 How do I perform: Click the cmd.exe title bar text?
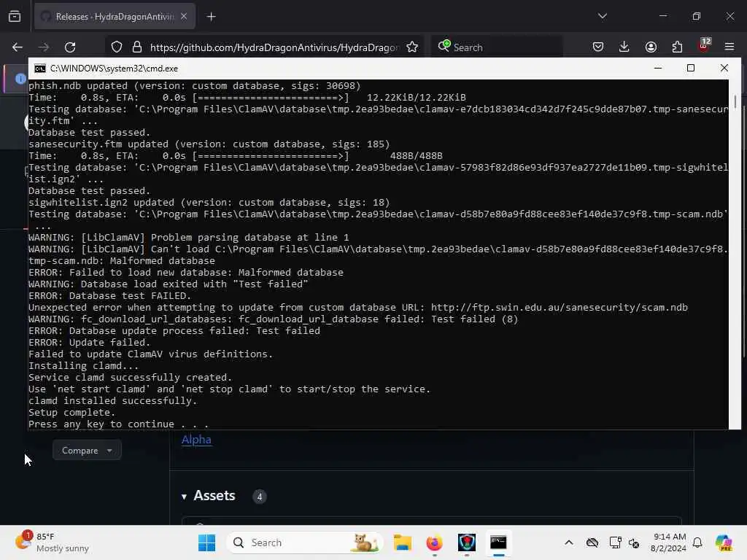(x=114, y=69)
